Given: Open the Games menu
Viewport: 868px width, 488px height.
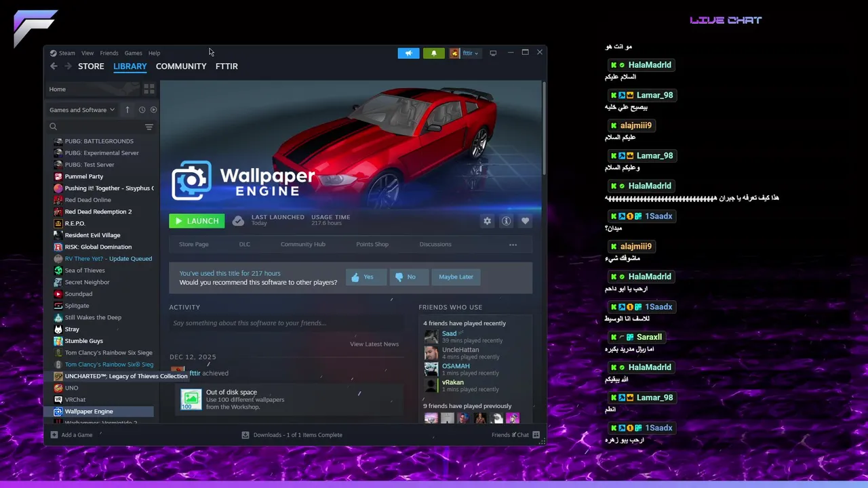Looking at the screenshot, I should coord(133,53).
